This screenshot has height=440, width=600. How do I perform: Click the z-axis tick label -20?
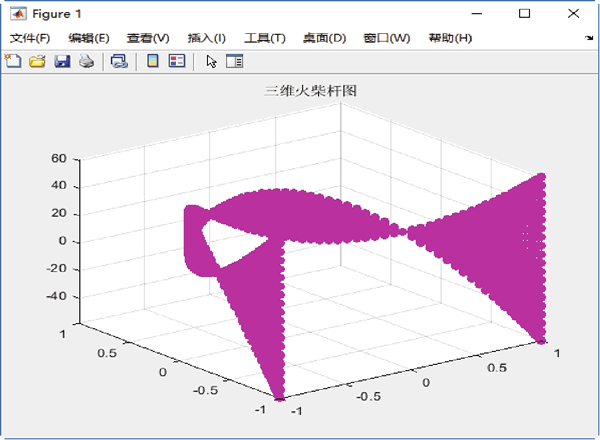57,269
